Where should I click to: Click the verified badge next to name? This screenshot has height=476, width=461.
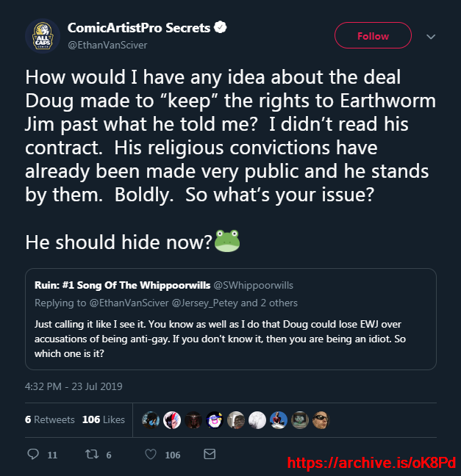tap(221, 27)
